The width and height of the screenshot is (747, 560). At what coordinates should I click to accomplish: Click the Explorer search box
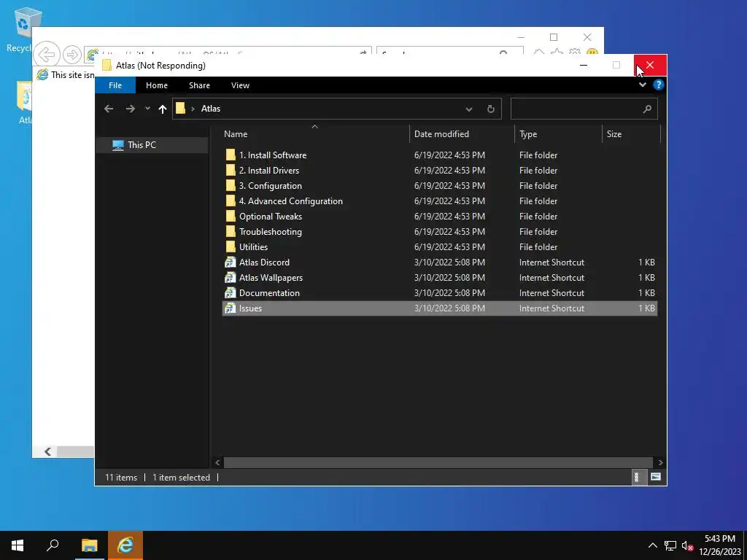(584, 109)
